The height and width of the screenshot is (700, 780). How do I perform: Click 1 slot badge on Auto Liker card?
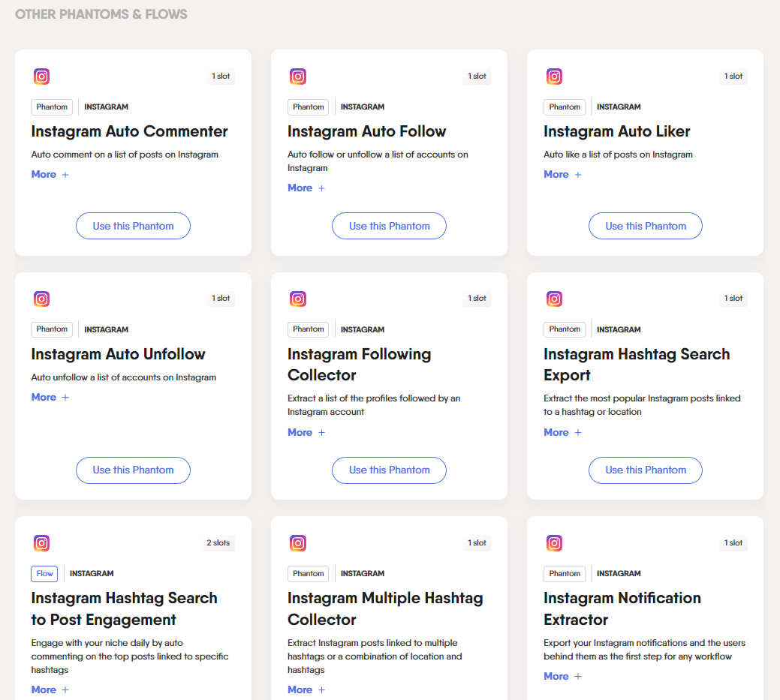pyautogui.click(x=733, y=76)
